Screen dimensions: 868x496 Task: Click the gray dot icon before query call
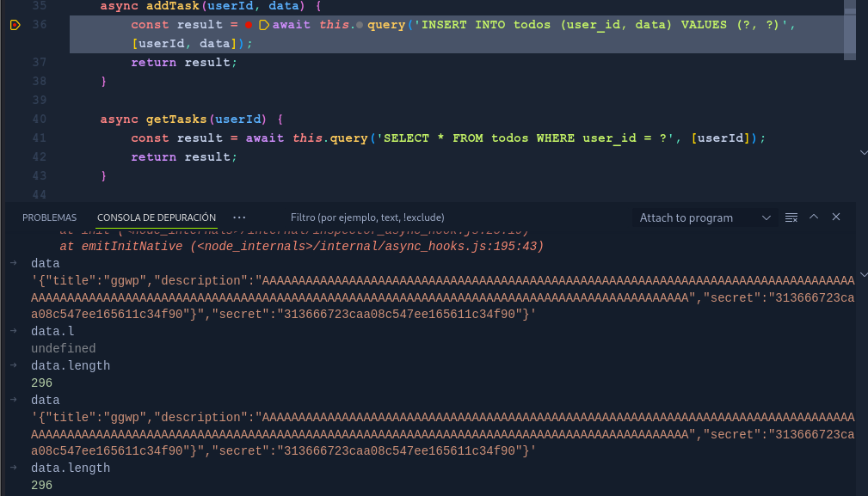(x=359, y=25)
